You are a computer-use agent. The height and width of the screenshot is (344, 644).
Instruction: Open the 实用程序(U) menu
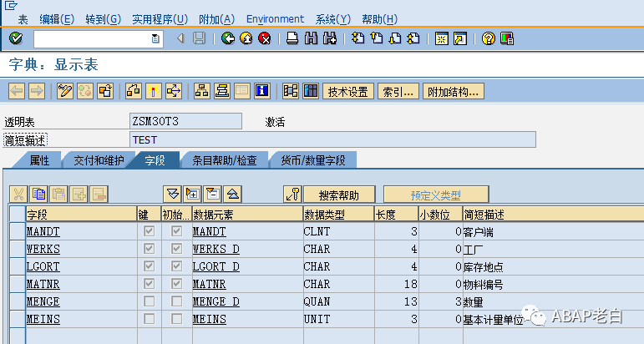(x=160, y=19)
